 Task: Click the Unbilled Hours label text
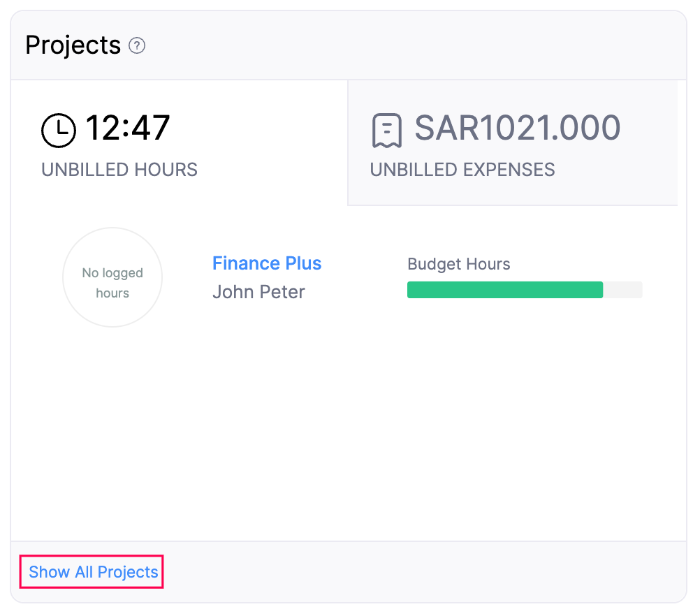pyautogui.click(x=119, y=170)
